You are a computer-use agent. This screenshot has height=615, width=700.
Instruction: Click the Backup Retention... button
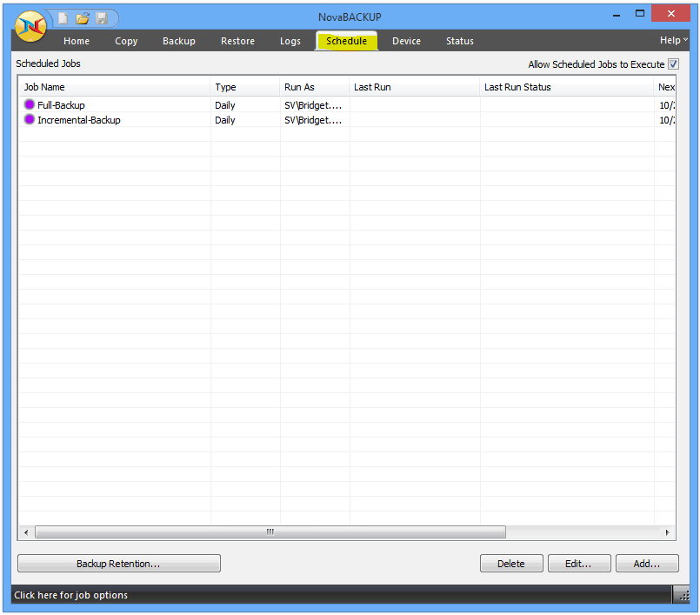point(119,563)
